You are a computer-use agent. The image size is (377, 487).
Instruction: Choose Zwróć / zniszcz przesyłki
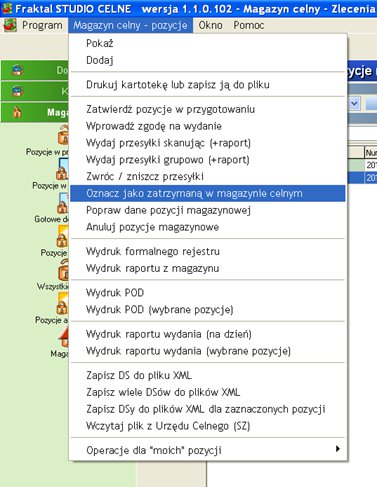[207, 177]
